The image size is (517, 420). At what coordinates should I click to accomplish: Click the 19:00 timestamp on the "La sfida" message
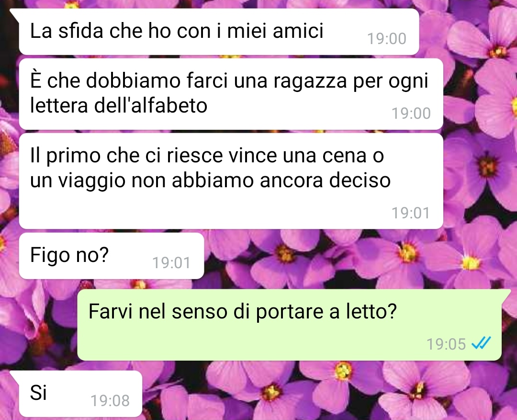tap(386, 39)
